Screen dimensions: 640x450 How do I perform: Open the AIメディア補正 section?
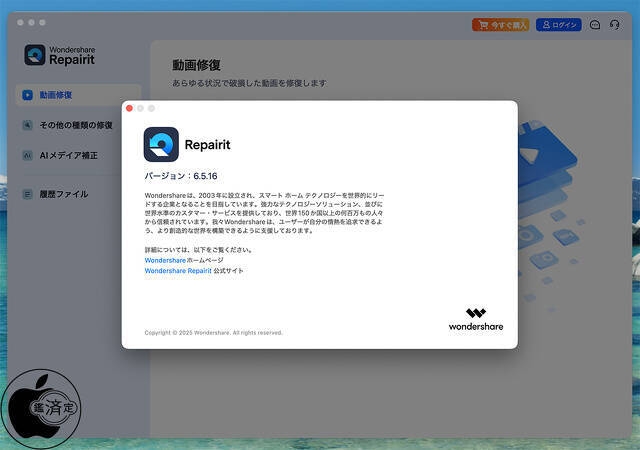click(x=69, y=155)
